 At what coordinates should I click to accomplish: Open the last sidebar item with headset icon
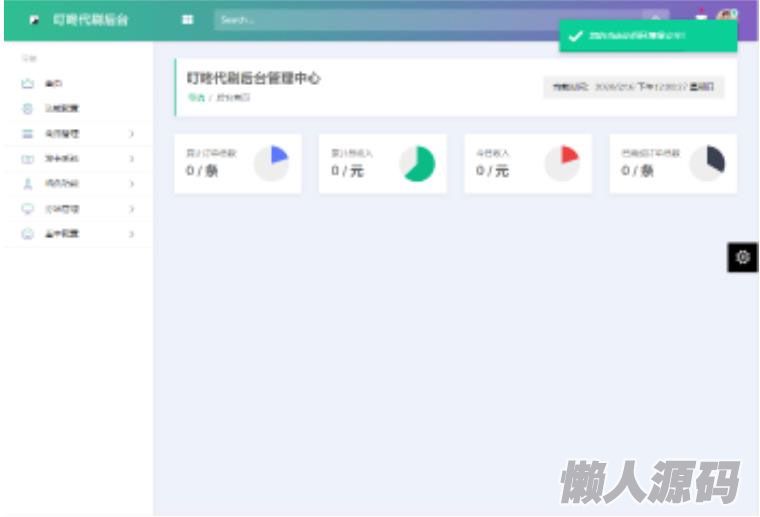pos(78,234)
